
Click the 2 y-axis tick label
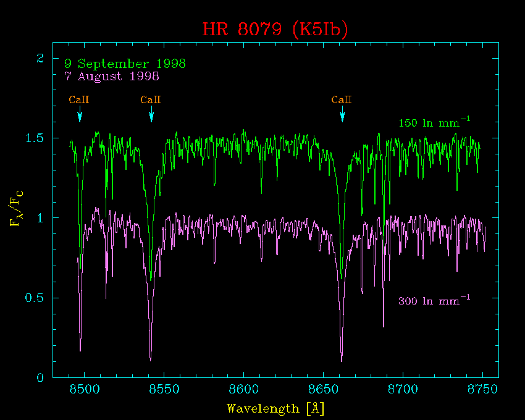pyautogui.click(x=40, y=59)
